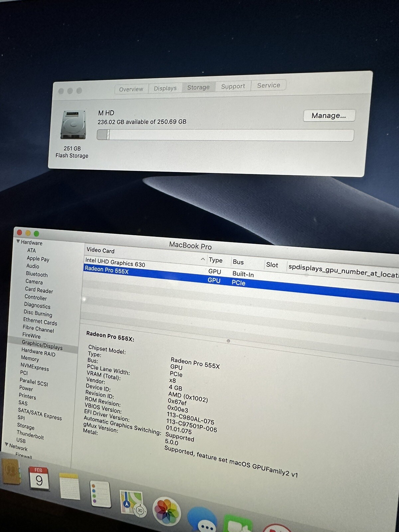Image resolution: width=399 pixels, height=532 pixels.
Task: Collapse the Network section in sidebar
Action: pyautogui.click(x=7, y=444)
